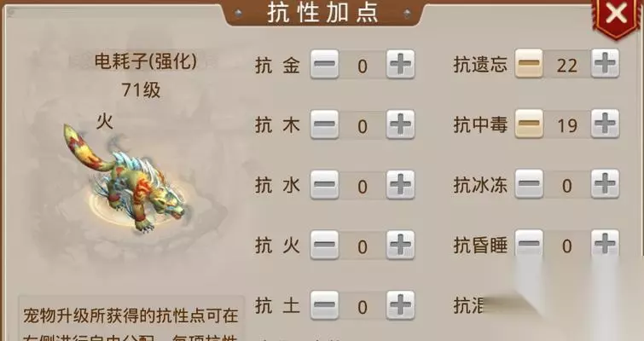Tap the plus icon next to 抗水
644x341 pixels.
[x=400, y=185]
